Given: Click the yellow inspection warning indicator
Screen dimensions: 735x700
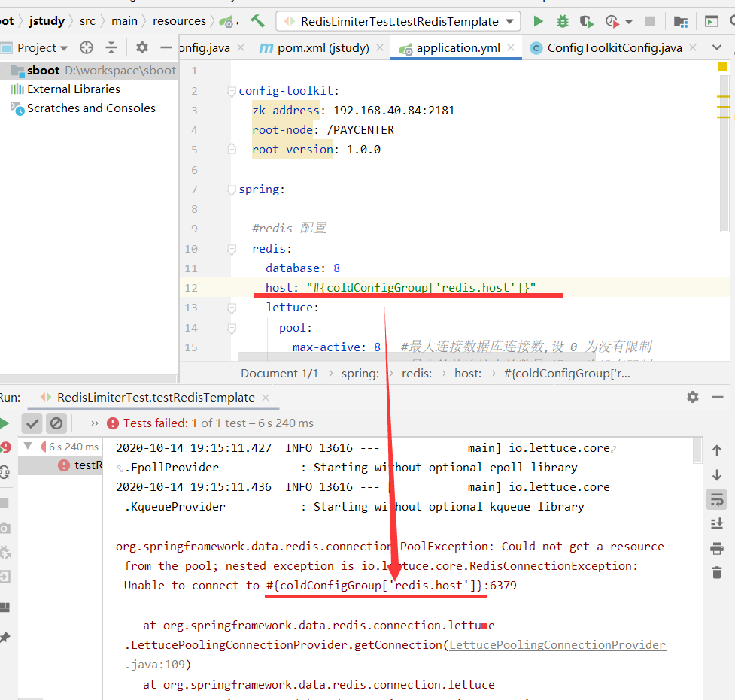Looking at the screenshot, I should [x=723, y=68].
